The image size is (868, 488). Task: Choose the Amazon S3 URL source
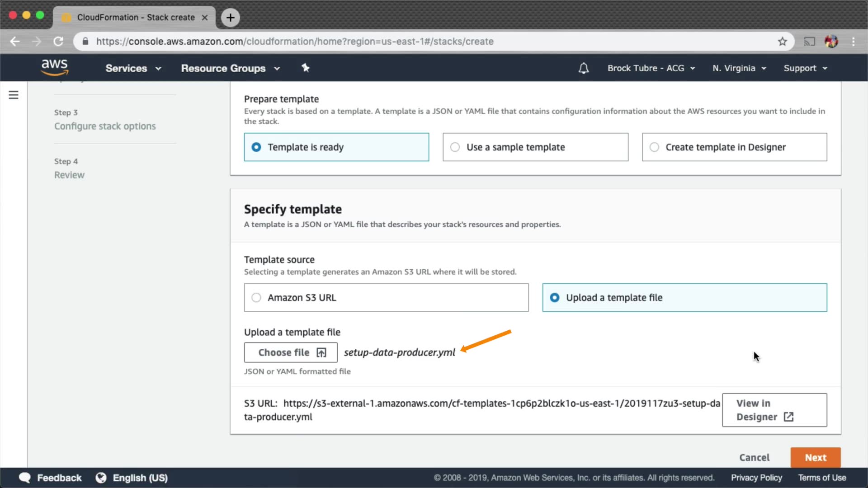pyautogui.click(x=386, y=298)
